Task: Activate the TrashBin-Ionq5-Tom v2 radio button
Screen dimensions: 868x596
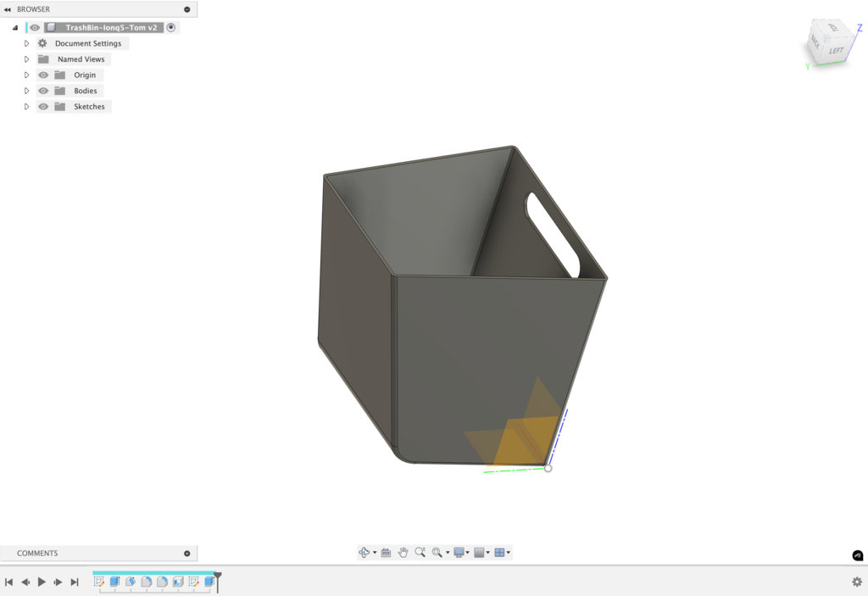Action: coord(171,27)
